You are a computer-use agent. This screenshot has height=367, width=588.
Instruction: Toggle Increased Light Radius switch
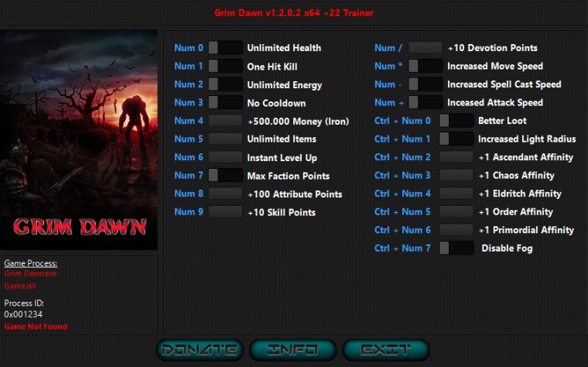pyautogui.click(x=456, y=139)
